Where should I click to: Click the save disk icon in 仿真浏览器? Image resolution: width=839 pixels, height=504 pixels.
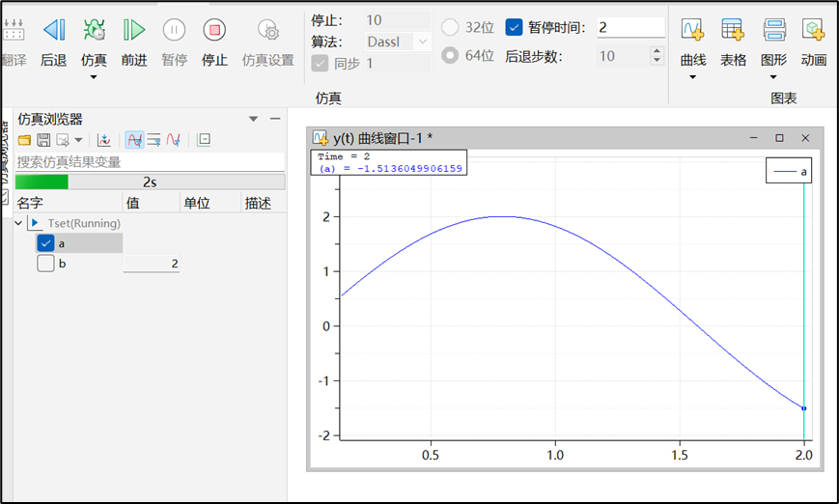(43, 140)
